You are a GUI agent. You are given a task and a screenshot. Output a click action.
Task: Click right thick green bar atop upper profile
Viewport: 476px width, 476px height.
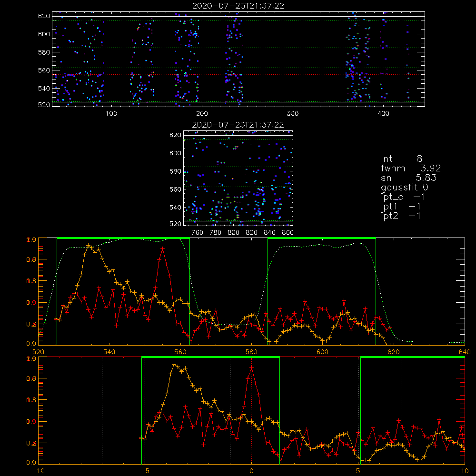322,238
